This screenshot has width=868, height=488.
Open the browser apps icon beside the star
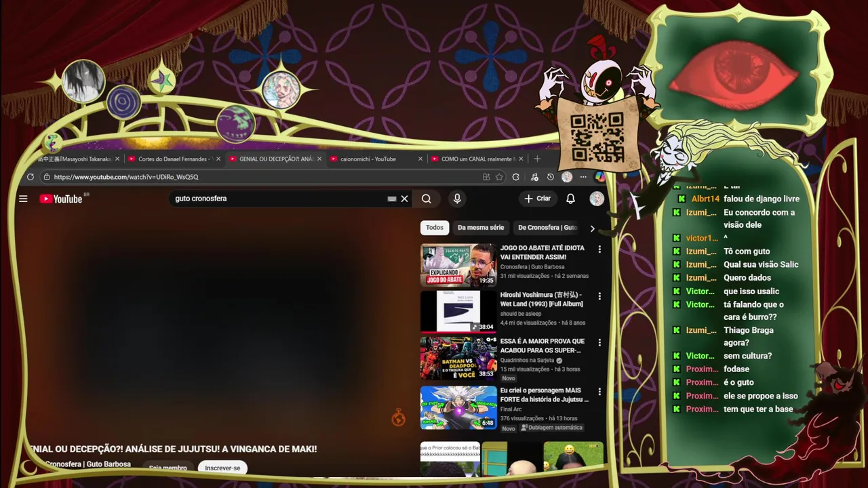point(486,177)
